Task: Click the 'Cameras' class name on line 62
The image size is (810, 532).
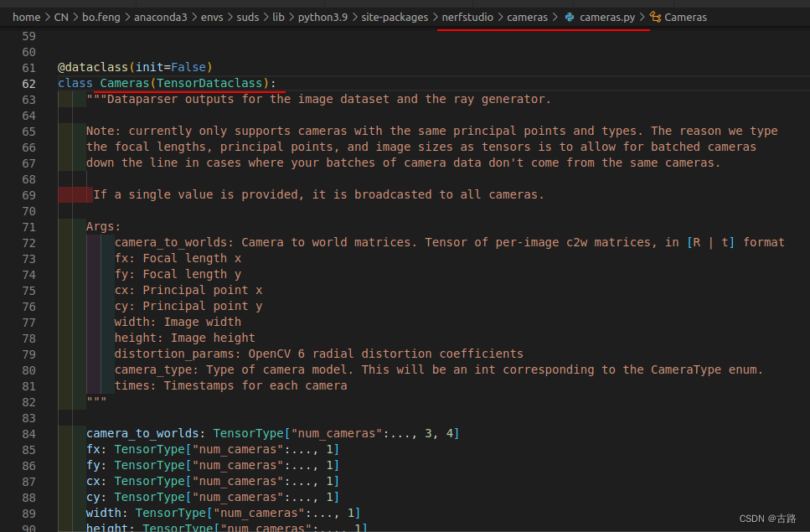Action: coord(125,83)
